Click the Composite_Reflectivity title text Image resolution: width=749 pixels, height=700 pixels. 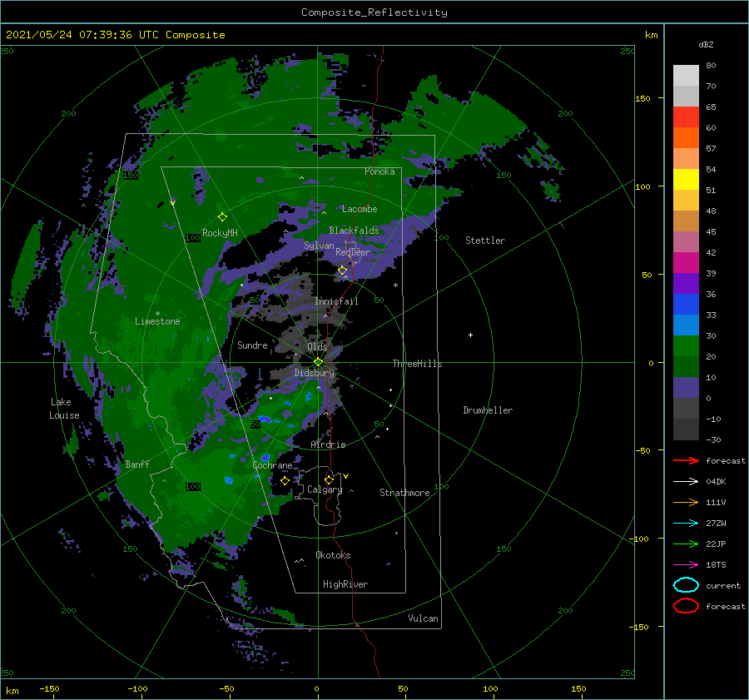pyautogui.click(x=374, y=12)
